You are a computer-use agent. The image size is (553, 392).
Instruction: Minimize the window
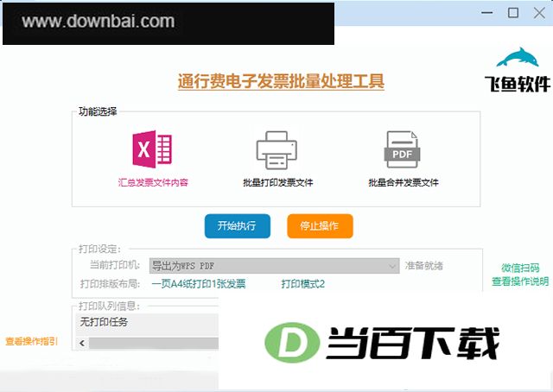pos(487,13)
